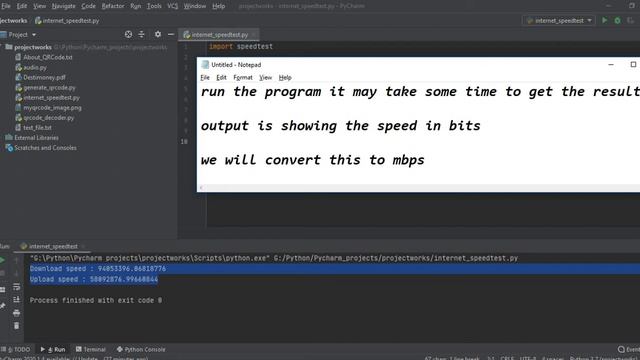The height and width of the screenshot is (360, 640).
Task: Open the Run tool window tab
Action: pos(53,349)
